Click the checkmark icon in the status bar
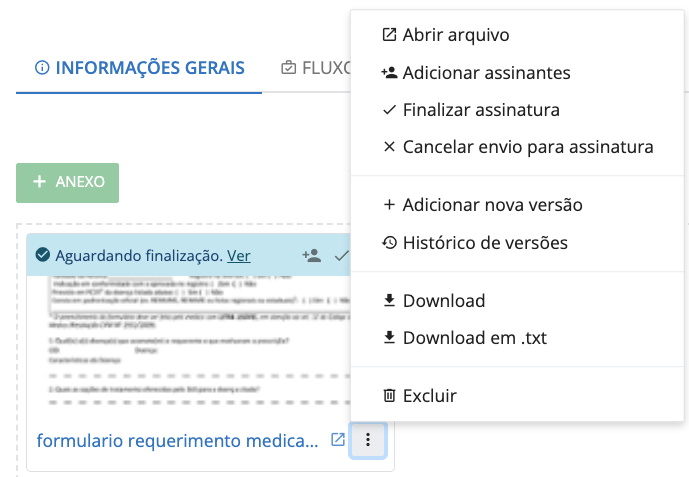Image resolution: width=689 pixels, height=477 pixels. pos(341,255)
